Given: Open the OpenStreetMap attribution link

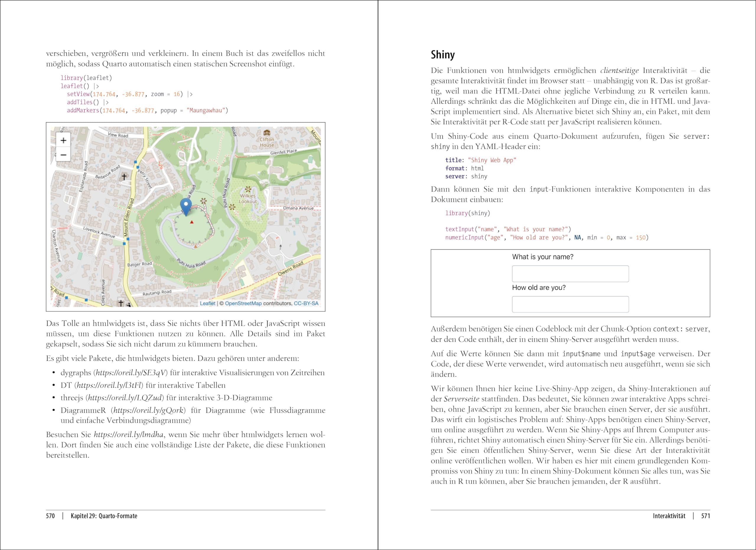Looking at the screenshot, I should tap(243, 303).
